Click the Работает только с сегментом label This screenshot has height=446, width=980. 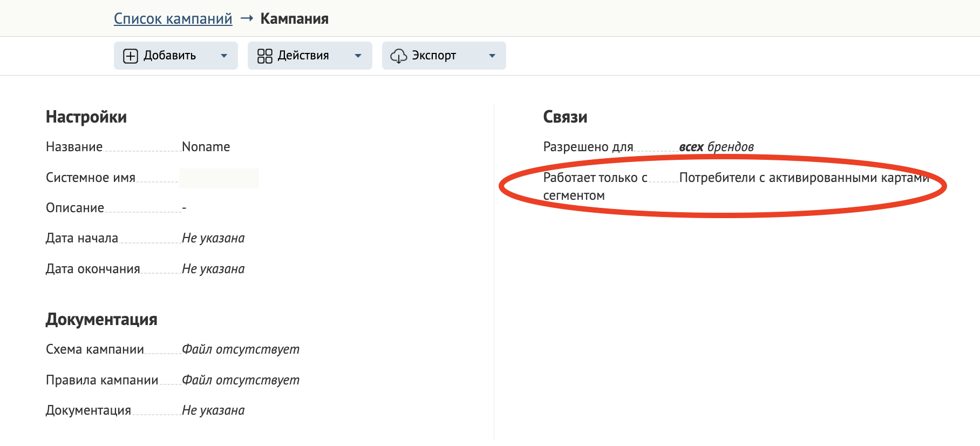tap(595, 186)
